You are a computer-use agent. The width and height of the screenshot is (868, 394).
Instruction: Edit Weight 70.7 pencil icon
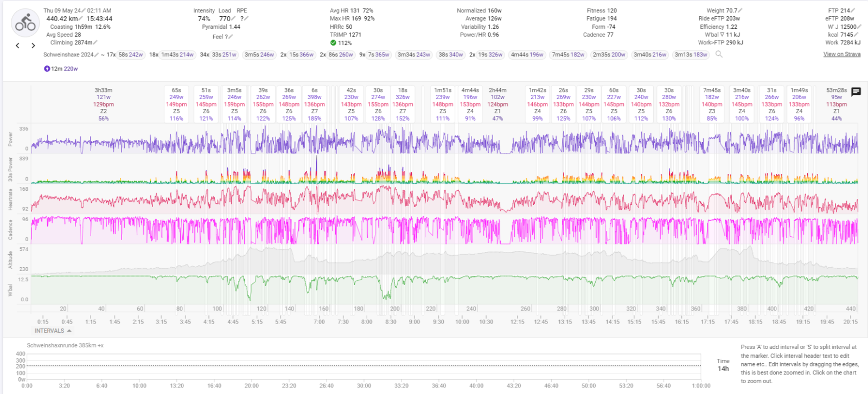741,11
